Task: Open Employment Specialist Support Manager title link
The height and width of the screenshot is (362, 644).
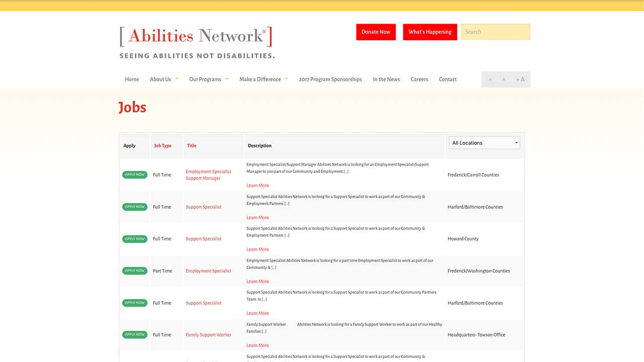Action: pyautogui.click(x=208, y=175)
